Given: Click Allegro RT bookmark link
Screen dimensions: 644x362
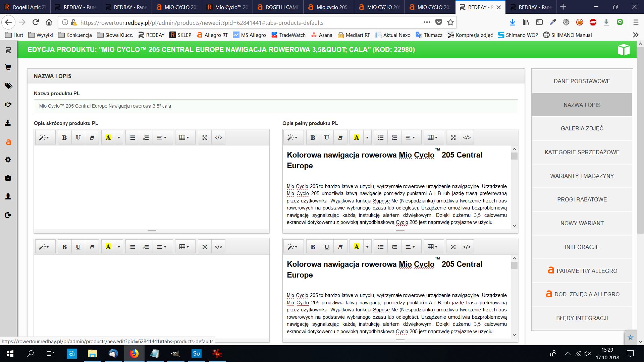Looking at the screenshot, I should tap(212, 35).
